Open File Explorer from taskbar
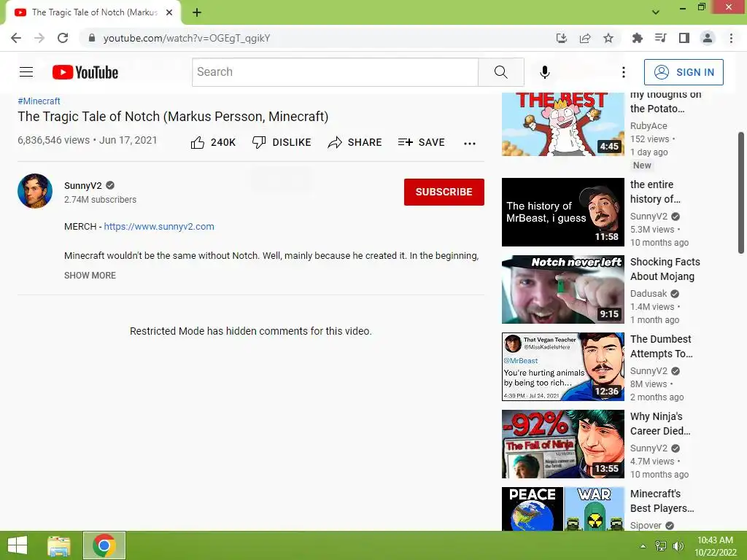Viewport: 747px width, 560px height. pyautogui.click(x=59, y=545)
